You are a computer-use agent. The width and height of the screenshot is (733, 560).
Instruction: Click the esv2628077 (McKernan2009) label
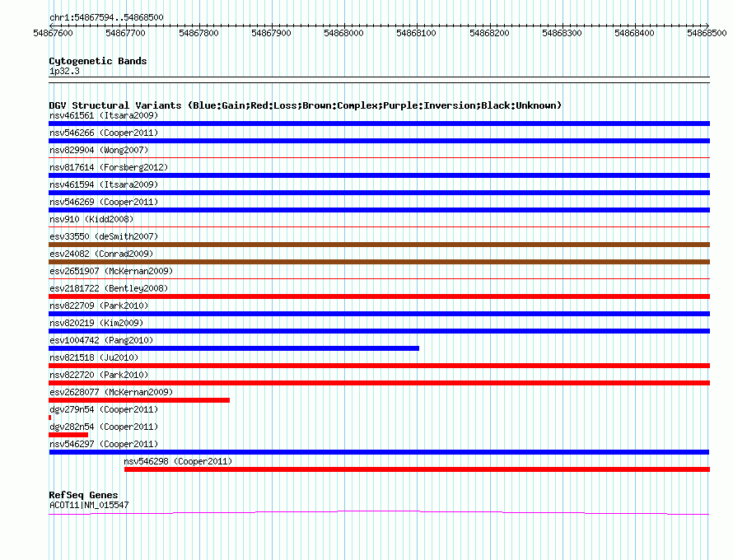111,392
